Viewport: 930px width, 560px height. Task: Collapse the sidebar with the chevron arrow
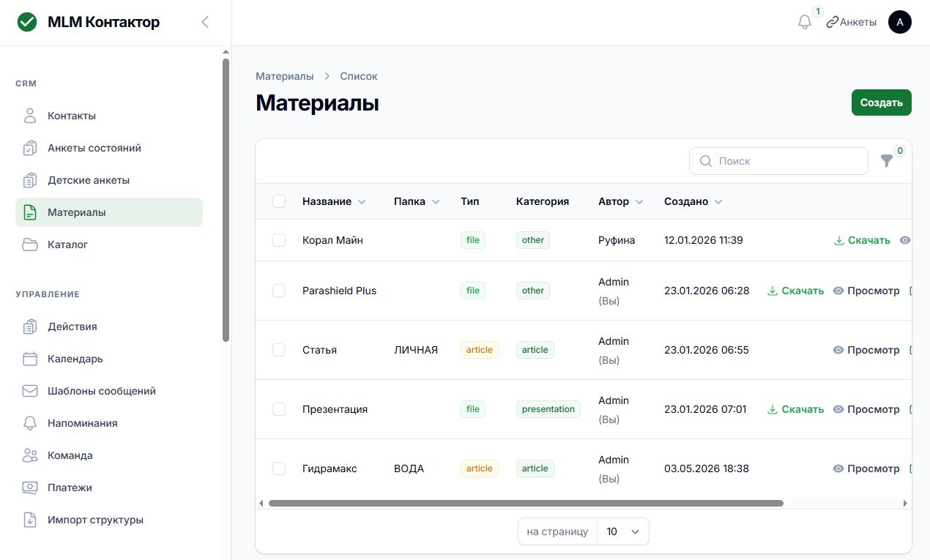coord(205,22)
